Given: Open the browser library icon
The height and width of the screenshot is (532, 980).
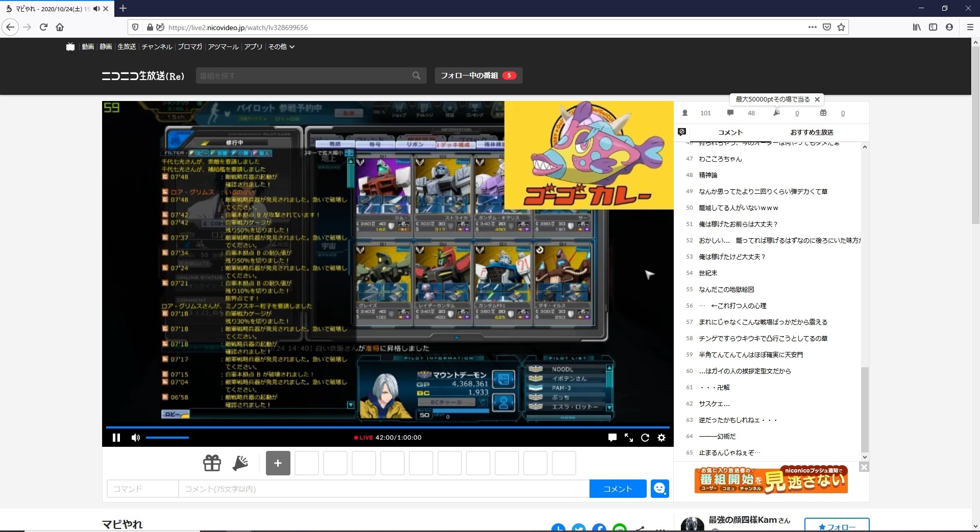Looking at the screenshot, I should (x=917, y=27).
